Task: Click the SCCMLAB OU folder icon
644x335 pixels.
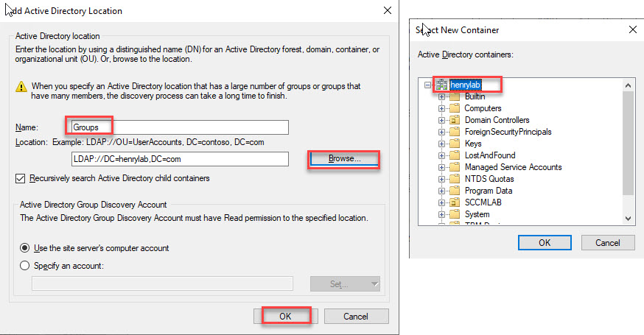Action: (454, 202)
